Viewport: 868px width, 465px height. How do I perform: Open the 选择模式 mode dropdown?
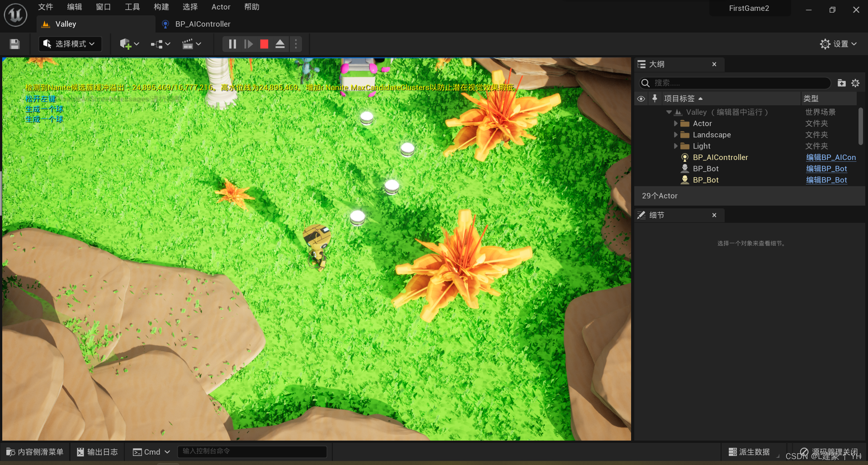70,44
